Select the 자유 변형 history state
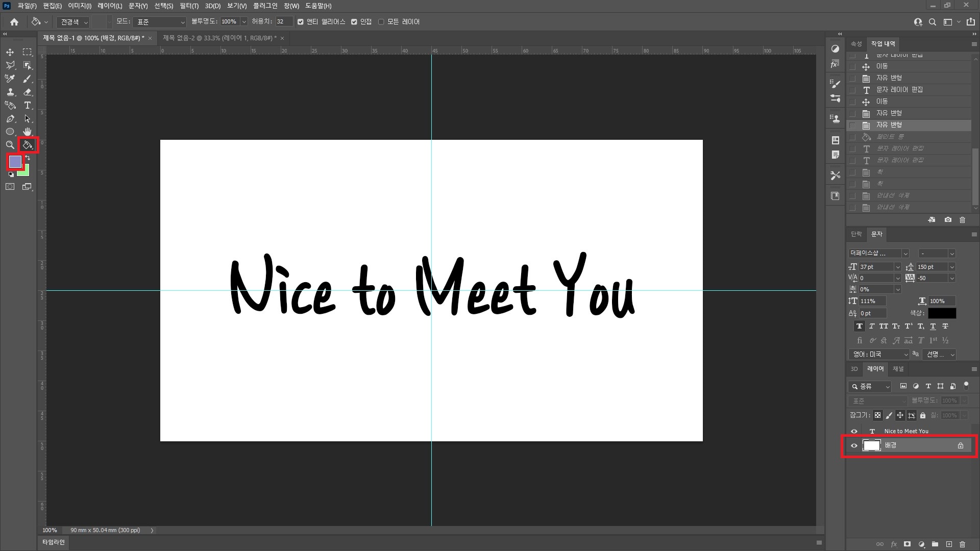 (889, 125)
